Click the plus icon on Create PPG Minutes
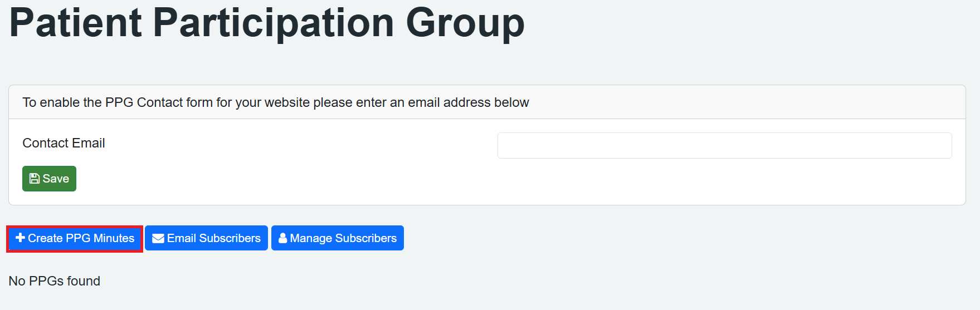 20,238
